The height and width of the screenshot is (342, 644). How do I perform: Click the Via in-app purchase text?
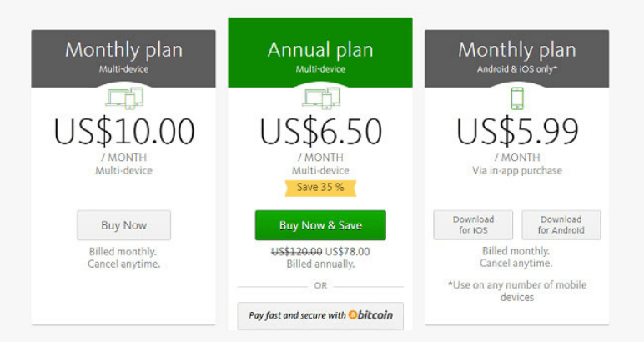[516, 171]
